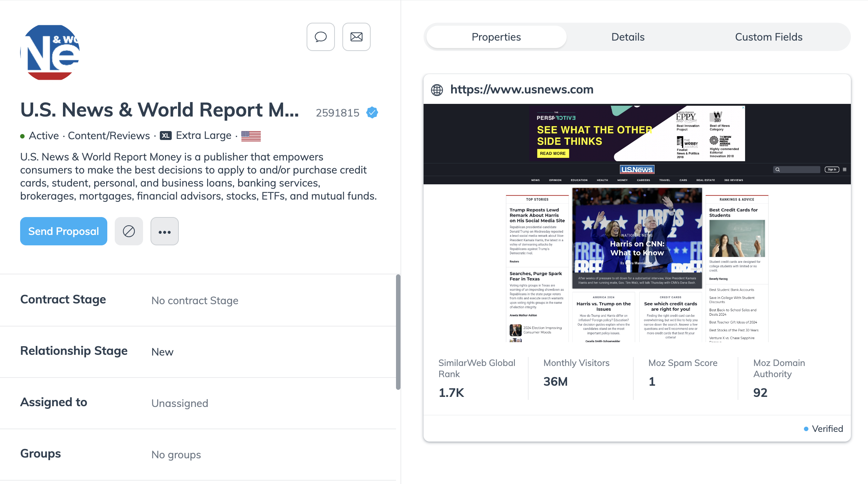The height and width of the screenshot is (484, 868).
Task: Click the 'No groups' value
Action: point(176,455)
